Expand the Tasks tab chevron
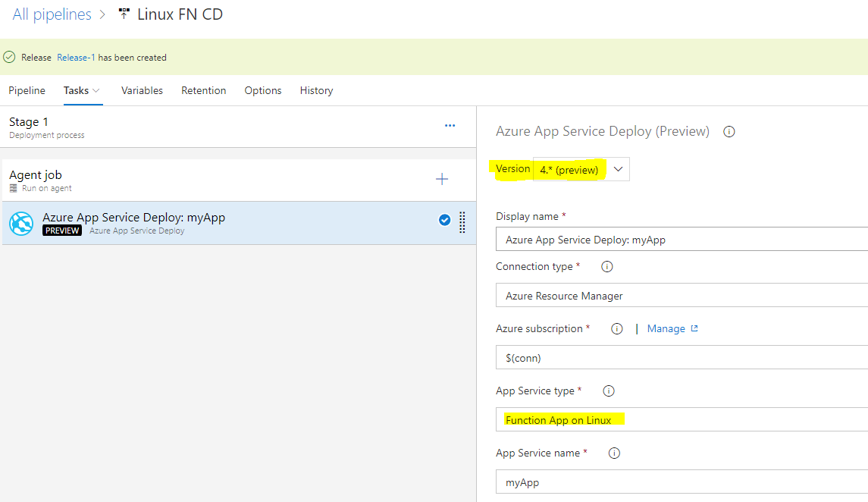868x502 pixels. (96, 90)
